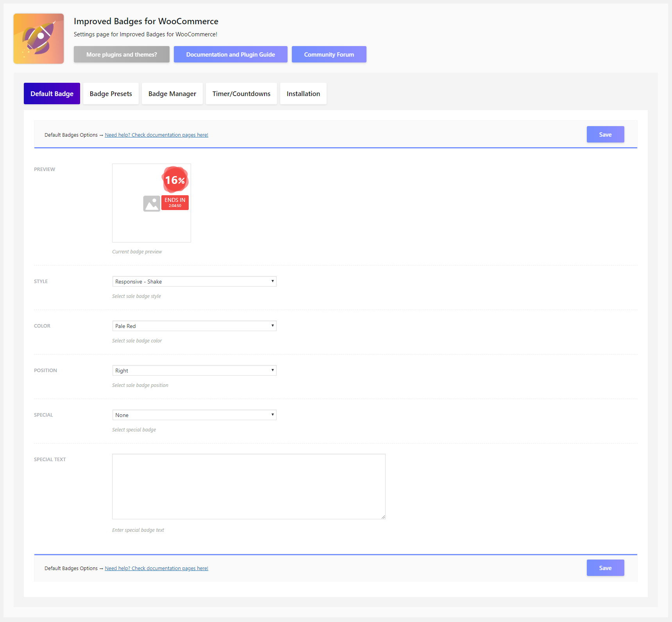Image resolution: width=672 pixels, height=622 pixels.
Task: Select the Default Badge tab
Action: (x=52, y=94)
